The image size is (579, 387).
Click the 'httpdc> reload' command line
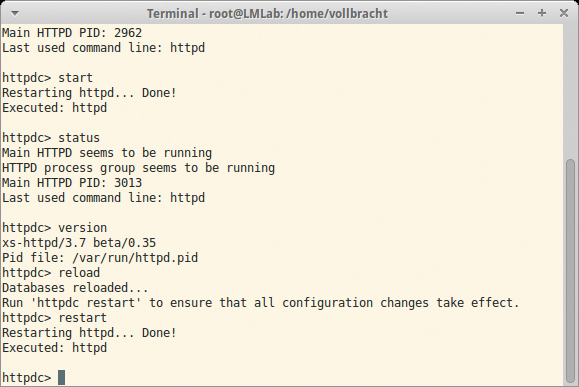tap(51, 273)
